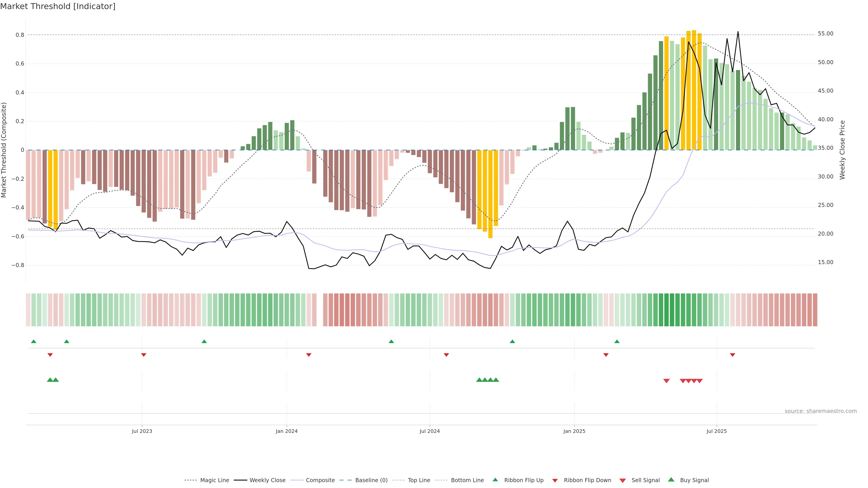This screenshot has height=488, width=868.
Task: Click the Market Threshold [Indicator] title
Action: tap(58, 6)
